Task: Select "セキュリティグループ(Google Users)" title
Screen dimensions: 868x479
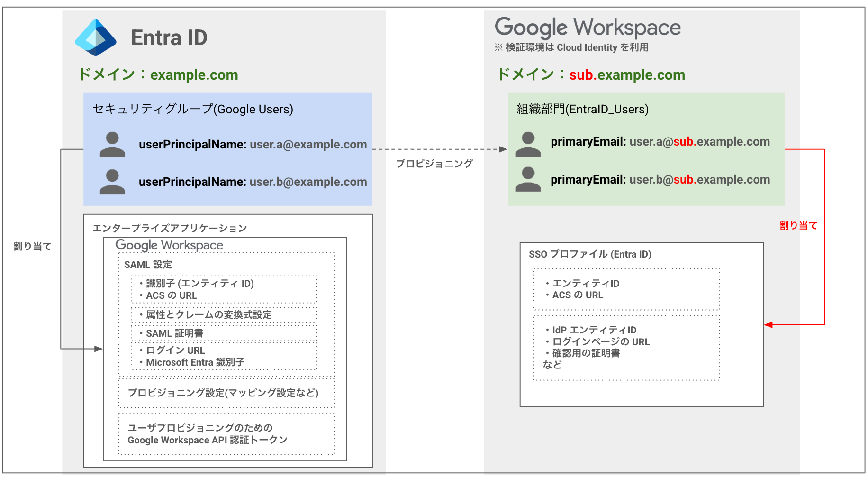Action: [x=193, y=109]
